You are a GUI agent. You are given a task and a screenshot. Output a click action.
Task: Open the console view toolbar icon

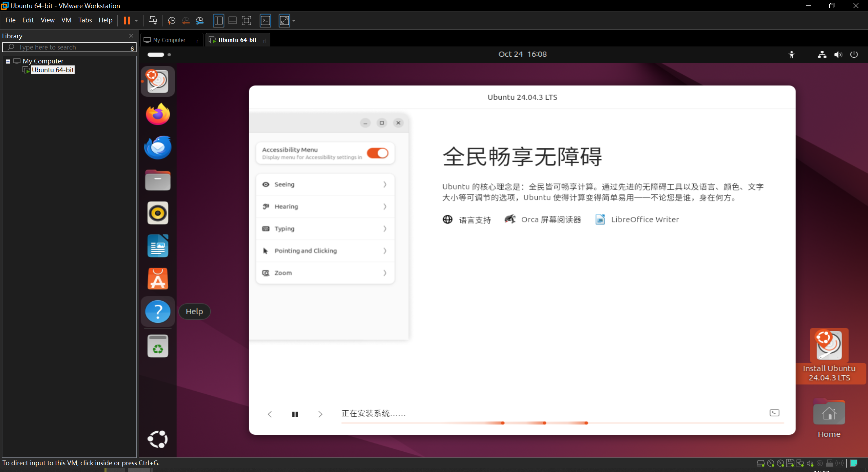pos(265,21)
